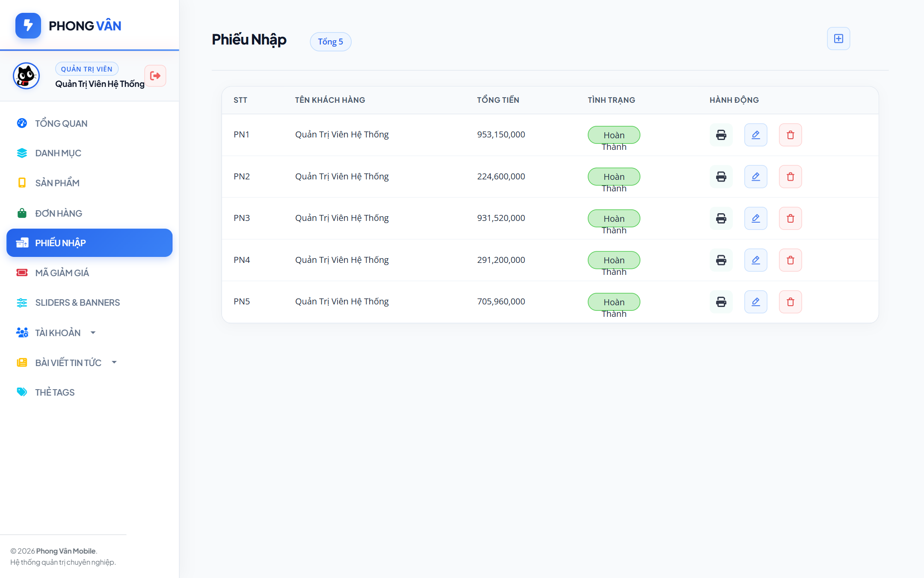This screenshot has height=578, width=924.
Task: Add a new Phiếu Nhập with plus icon
Action: point(838,39)
